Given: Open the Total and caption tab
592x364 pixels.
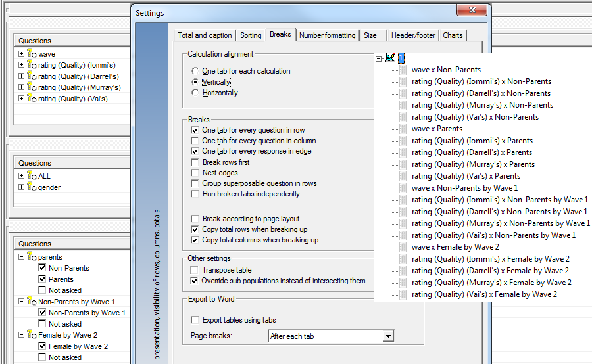Looking at the screenshot, I should click(x=205, y=35).
